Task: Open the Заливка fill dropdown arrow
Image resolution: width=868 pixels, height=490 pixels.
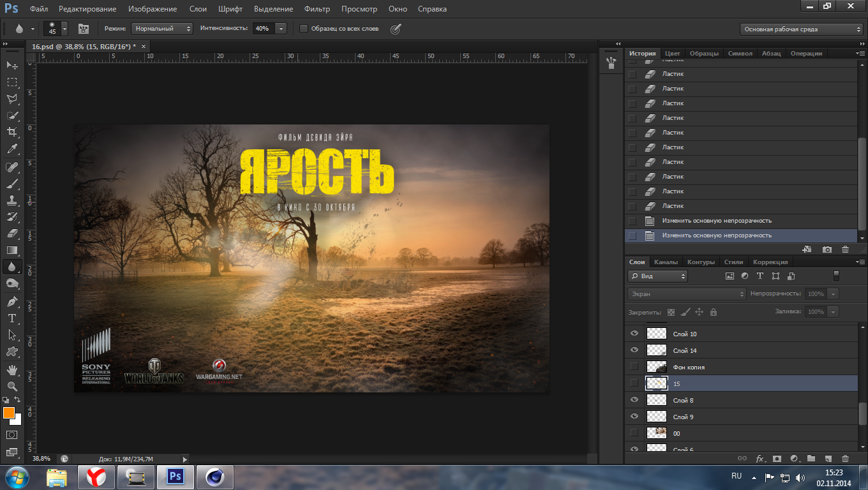Action: pos(833,312)
